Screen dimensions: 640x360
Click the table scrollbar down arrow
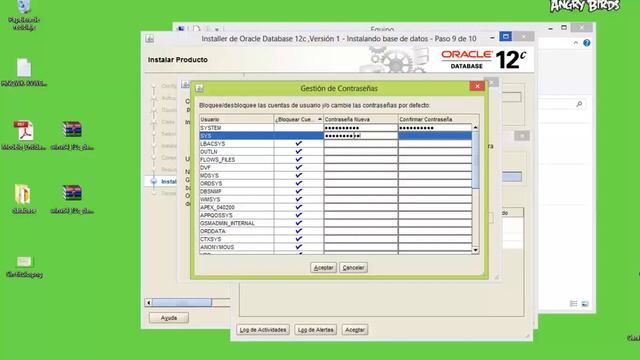(476, 250)
